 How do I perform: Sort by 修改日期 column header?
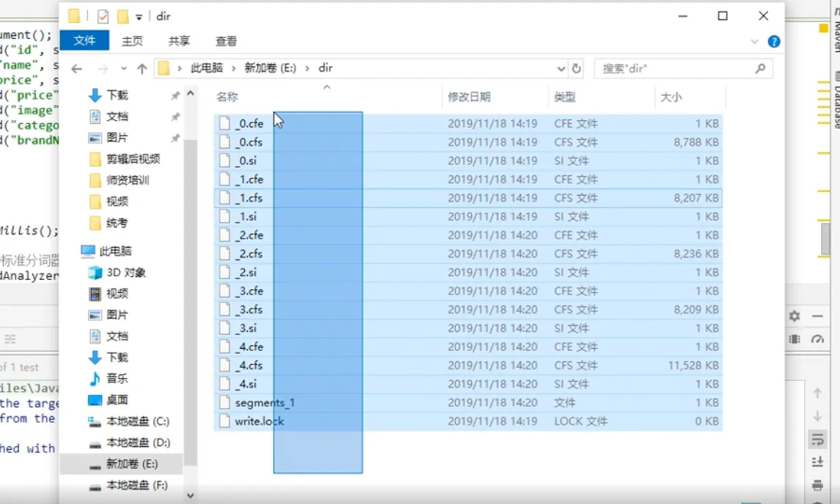coord(469,97)
